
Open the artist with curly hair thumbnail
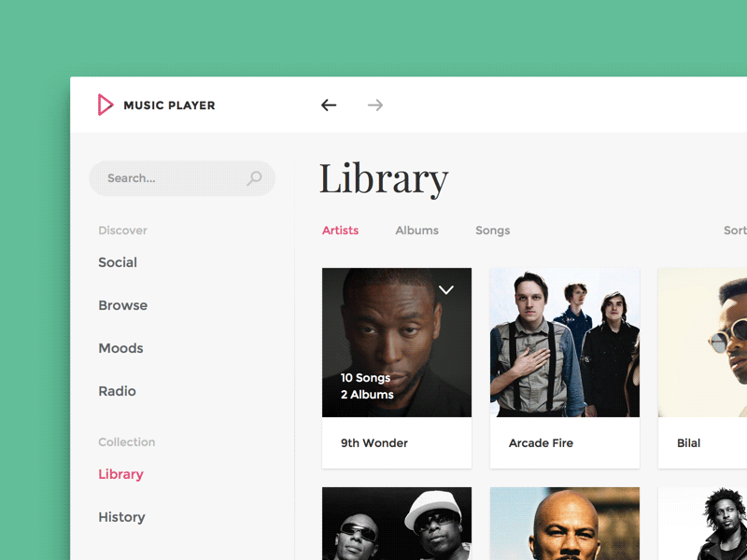tap(703, 524)
